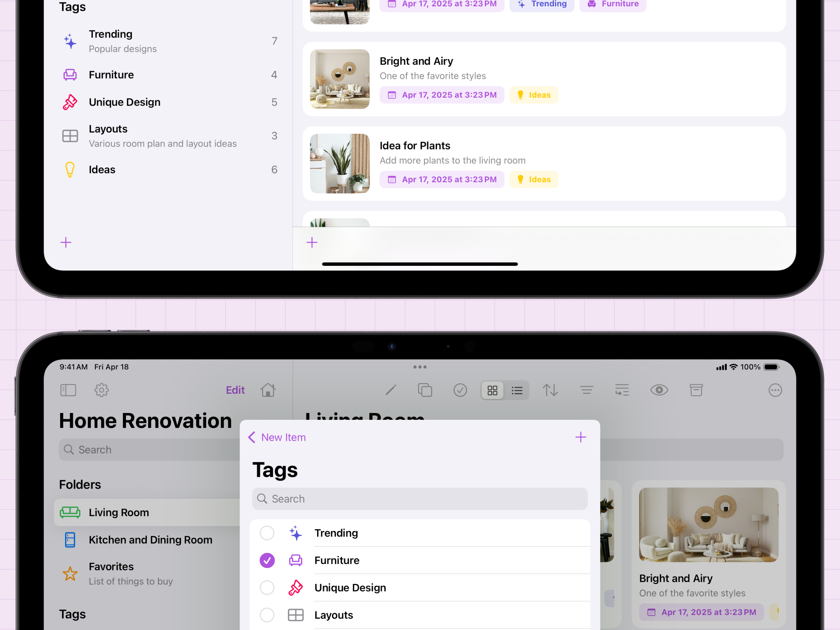Click the Furniture sofa icon in popover

tap(295, 560)
